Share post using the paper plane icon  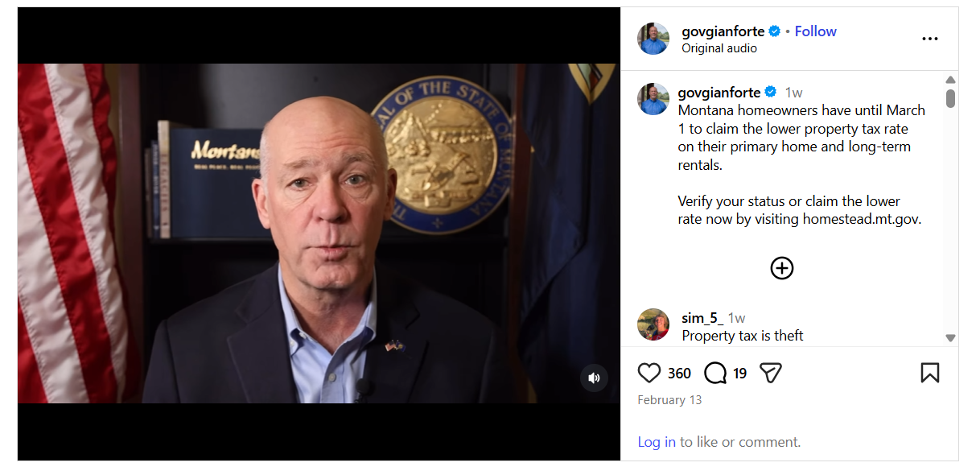coord(771,373)
